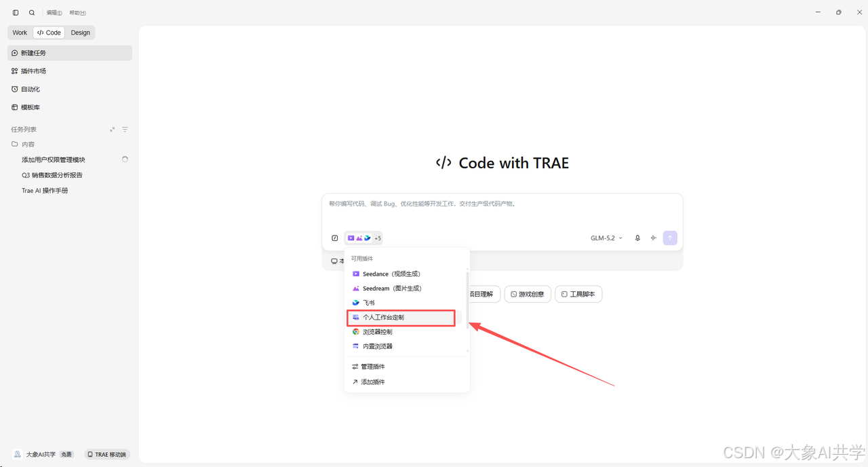
Task: Click the loading spinner beside 添加用户权限管理模块
Action: [125, 160]
